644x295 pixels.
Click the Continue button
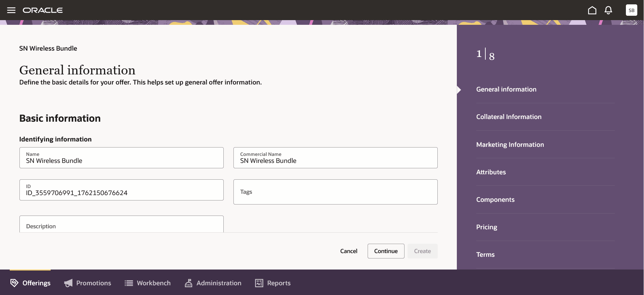[386, 251]
